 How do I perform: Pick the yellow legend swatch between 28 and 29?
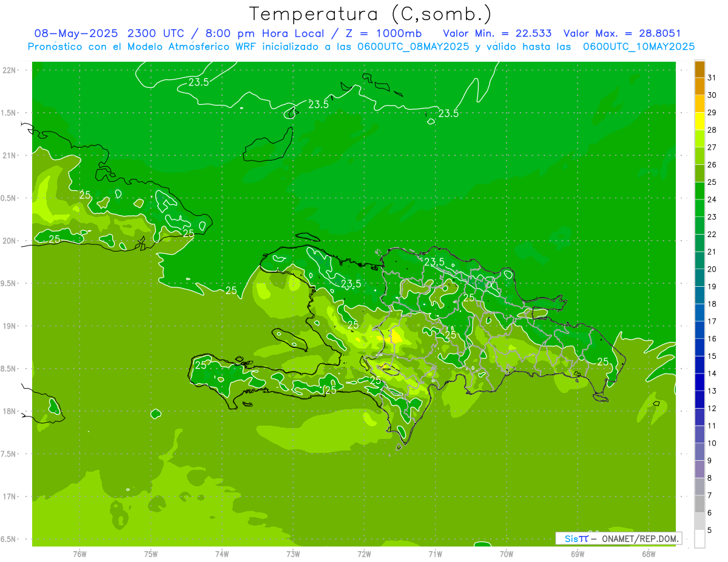[x=699, y=121]
